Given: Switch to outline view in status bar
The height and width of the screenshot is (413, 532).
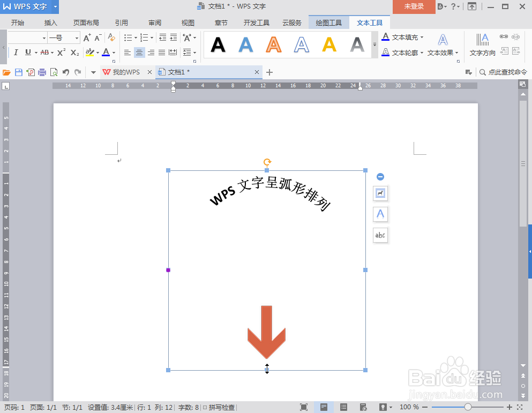Looking at the screenshot, I should coord(344,407).
